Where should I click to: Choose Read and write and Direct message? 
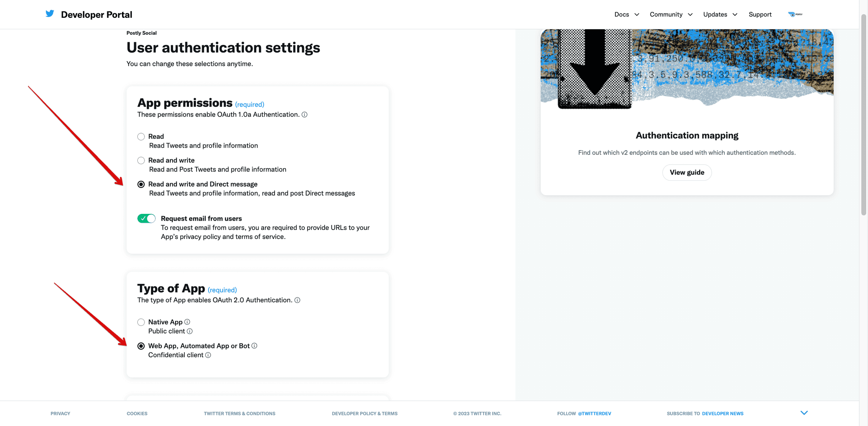141,184
